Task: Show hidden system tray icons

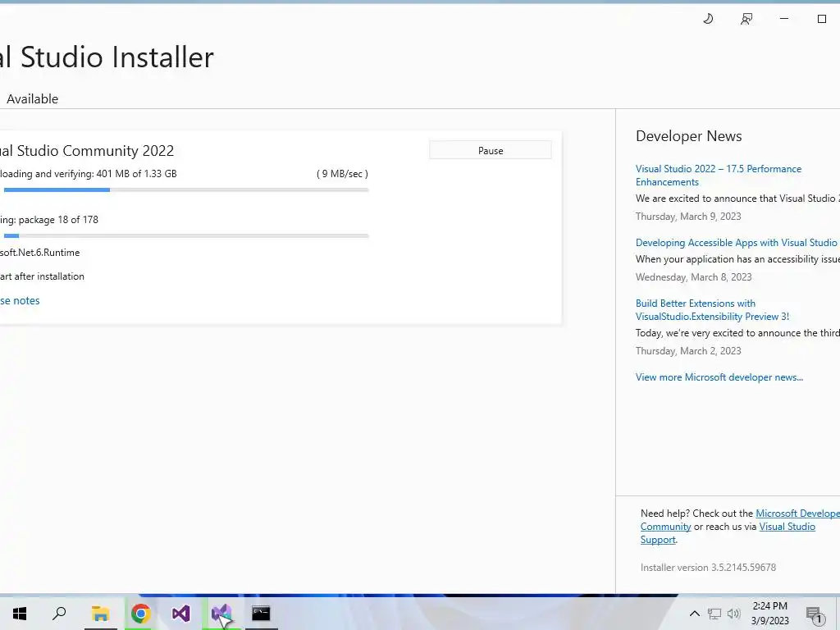Action: point(694,614)
